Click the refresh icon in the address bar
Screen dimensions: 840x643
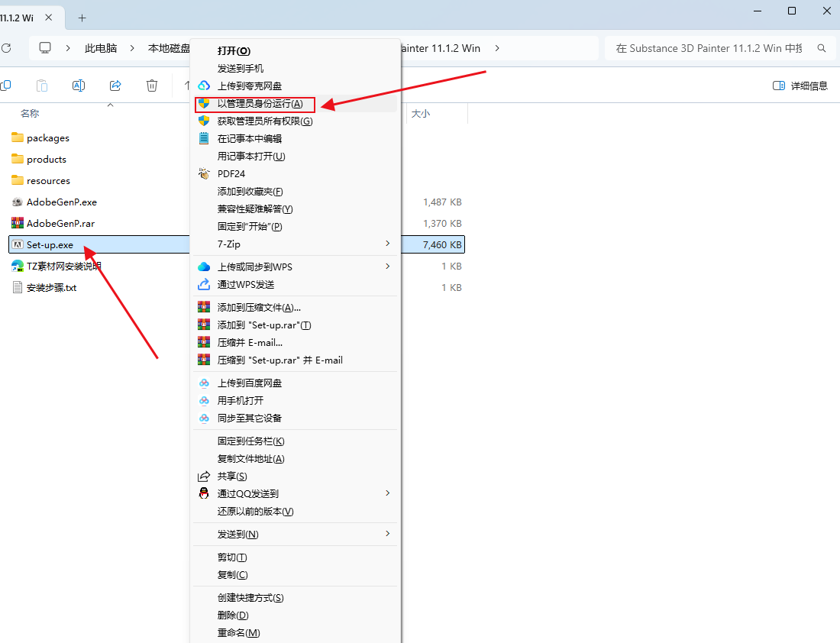point(6,48)
